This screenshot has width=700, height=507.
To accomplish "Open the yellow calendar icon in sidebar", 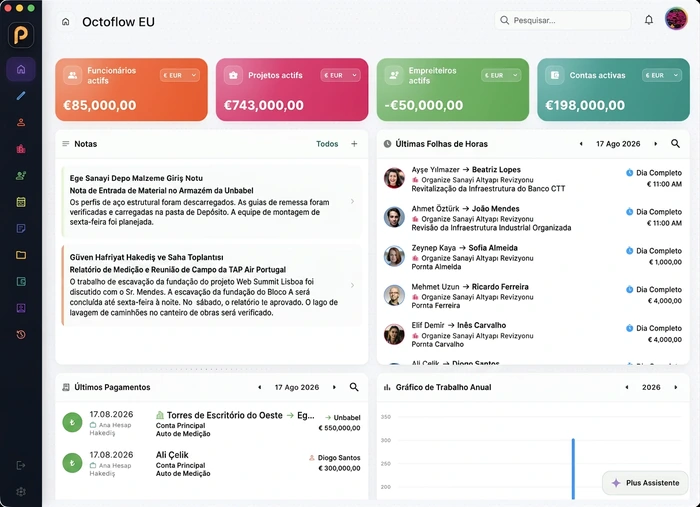I will pos(21,202).
